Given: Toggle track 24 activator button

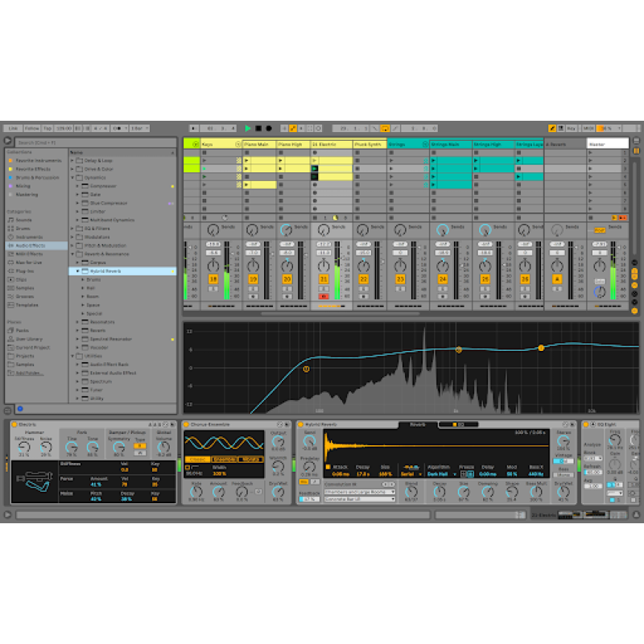Looking at the screenshot, I should 443,279.
